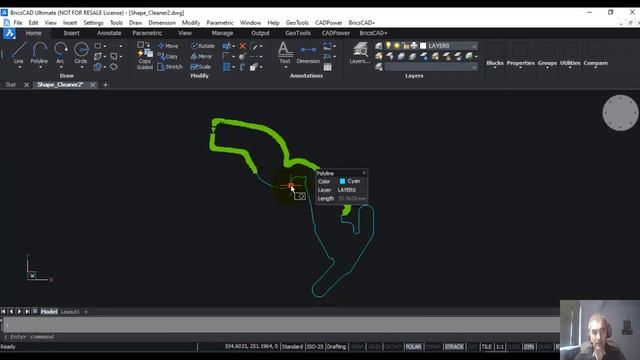Switch to the Annotate ribbon tab
640x360 pixels.
coord(109,33)
